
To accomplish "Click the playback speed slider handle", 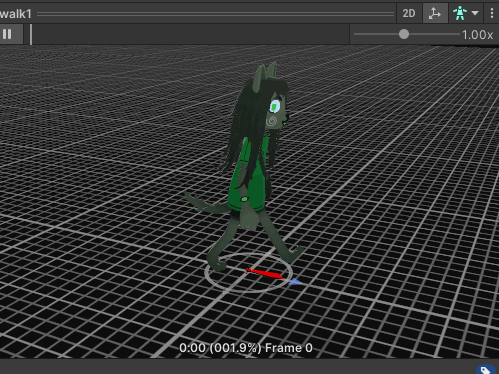I will pos(404,34).
